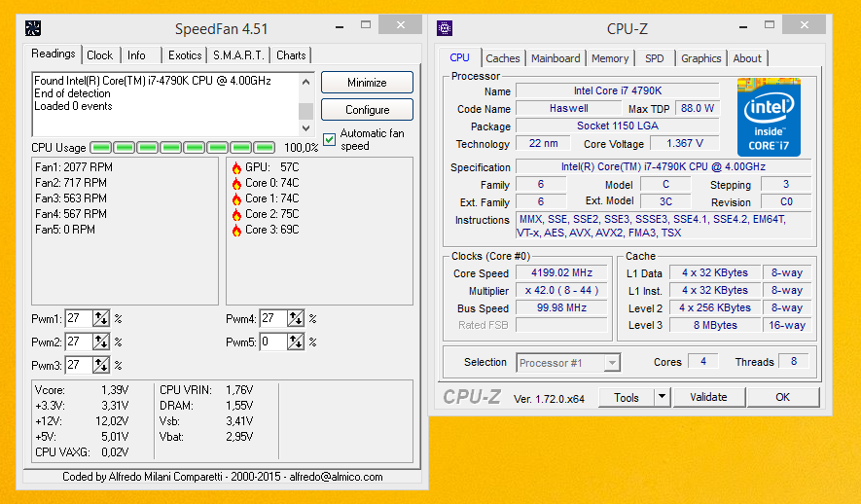Click the 'Fan5: 0 RPM' reading
The height and width of the screenshot is (504, 861).
[65, 230]
